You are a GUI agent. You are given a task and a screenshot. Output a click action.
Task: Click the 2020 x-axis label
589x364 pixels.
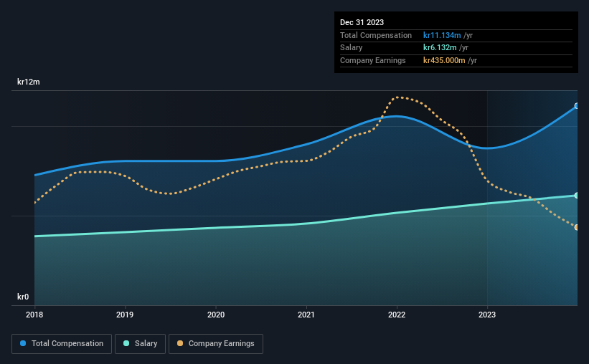tap(216, 315)
